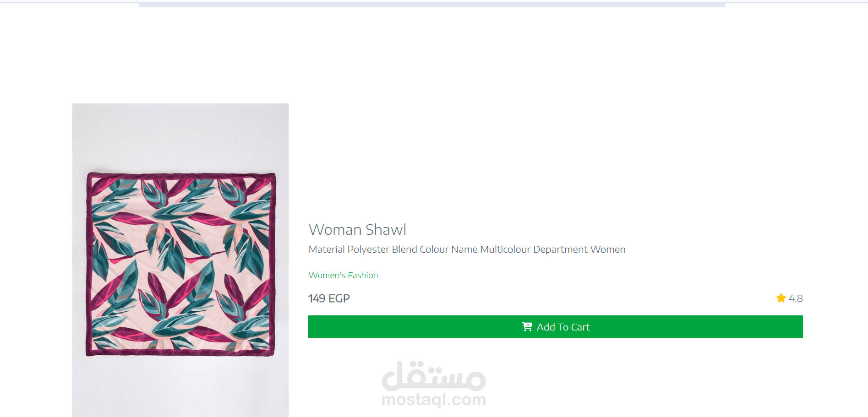Click the word Colour in the description
The image size is (868, 417).
click(434, 249)
